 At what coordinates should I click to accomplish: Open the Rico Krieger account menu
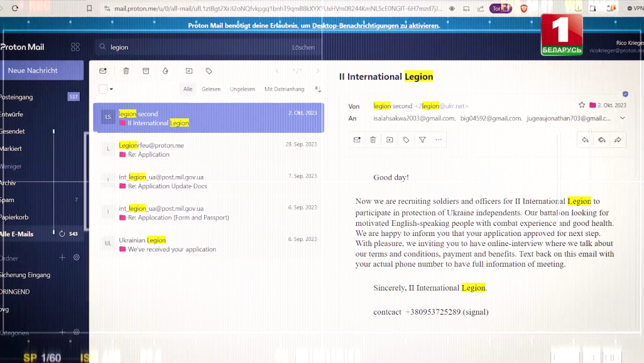point(616,47)
